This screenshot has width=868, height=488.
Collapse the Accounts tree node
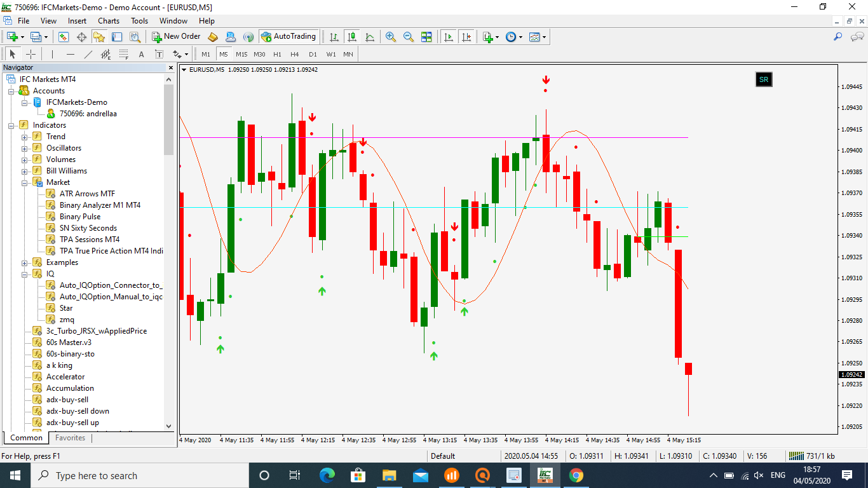(x=11, y=91)
